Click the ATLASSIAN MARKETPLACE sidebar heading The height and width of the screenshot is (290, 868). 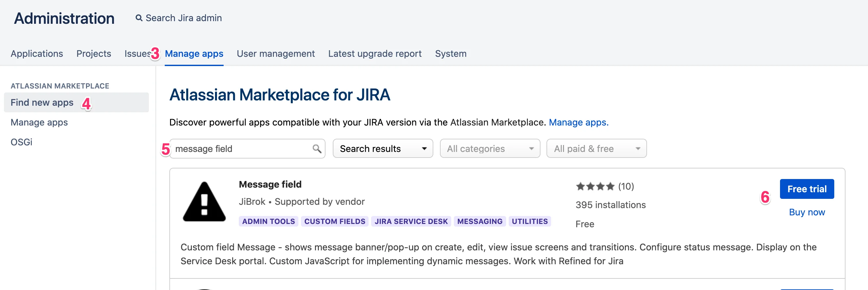60,86
